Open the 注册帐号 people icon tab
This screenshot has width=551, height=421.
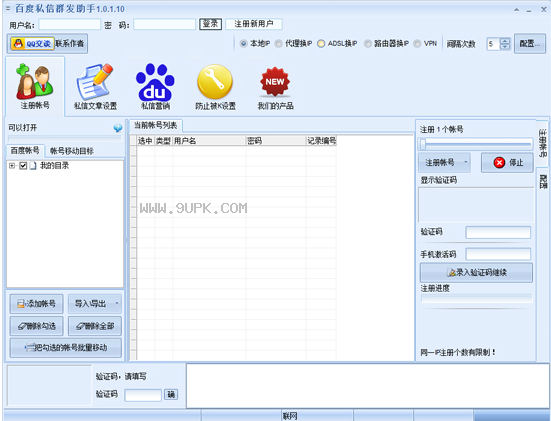(35, 86)
